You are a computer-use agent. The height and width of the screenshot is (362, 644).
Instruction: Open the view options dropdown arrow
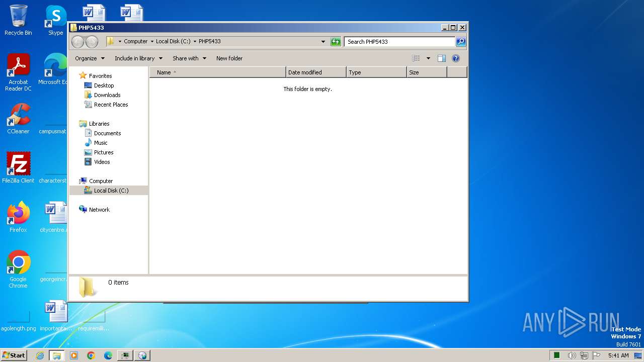(x=428, y=58)
